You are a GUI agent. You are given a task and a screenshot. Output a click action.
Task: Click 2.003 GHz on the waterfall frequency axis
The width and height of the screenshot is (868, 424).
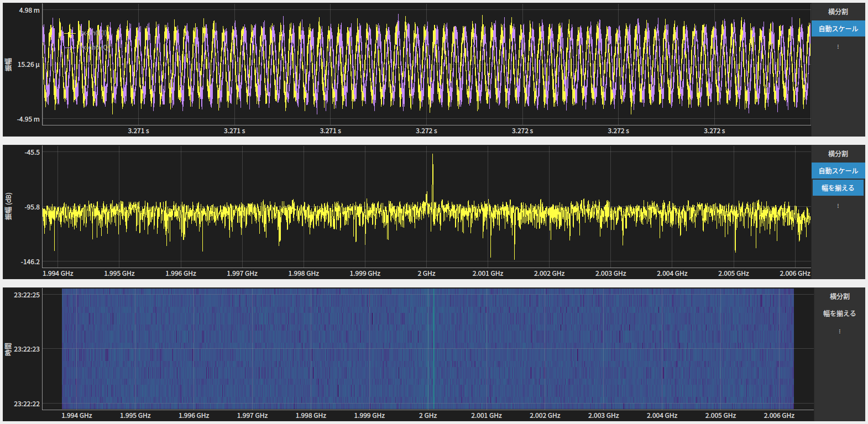point(604,416)
